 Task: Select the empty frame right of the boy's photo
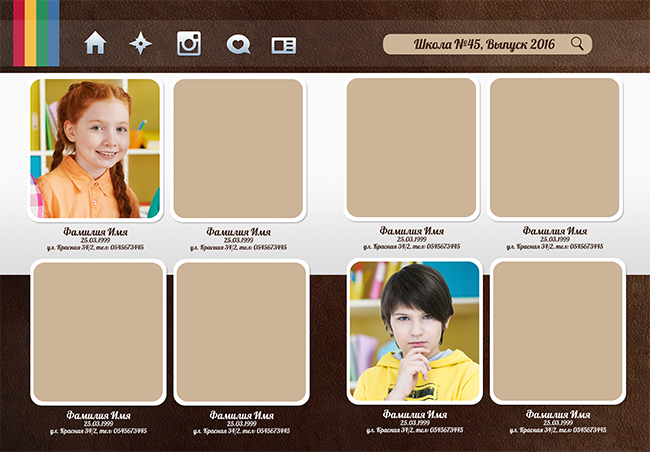pos(558,331)
